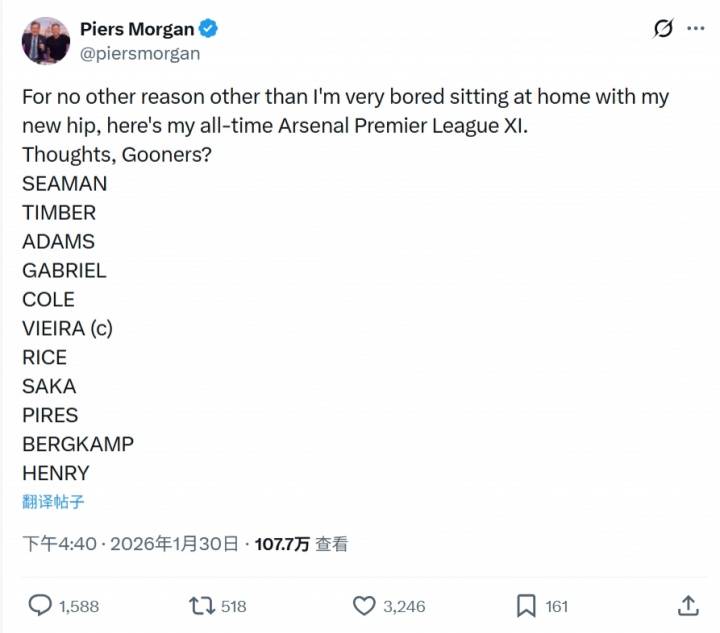
Task: Click Piers Morgan's profile avatar photo
Action: 45,41
